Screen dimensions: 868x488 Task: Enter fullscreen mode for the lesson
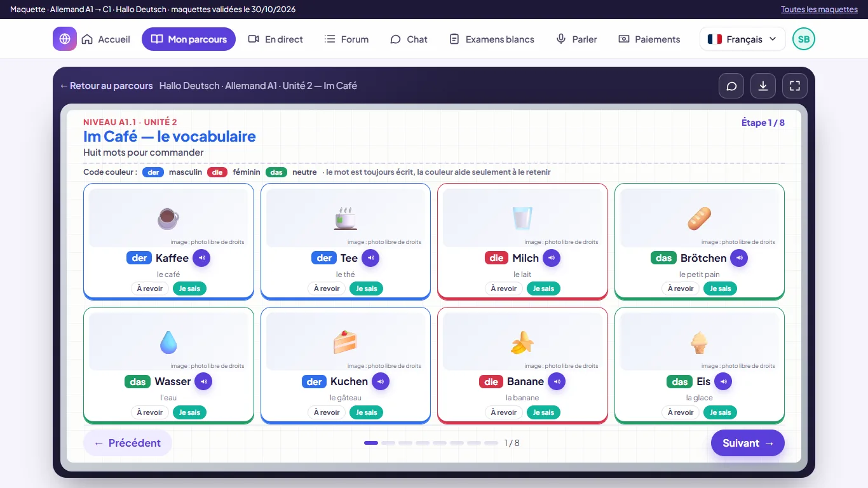[x=795, y=86]
